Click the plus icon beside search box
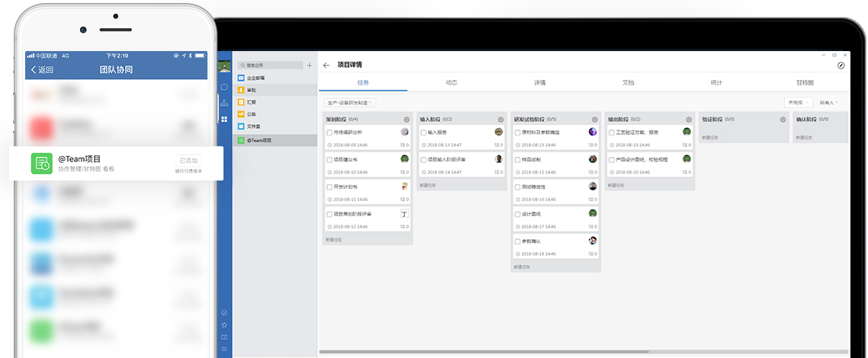 coord(309,66)
